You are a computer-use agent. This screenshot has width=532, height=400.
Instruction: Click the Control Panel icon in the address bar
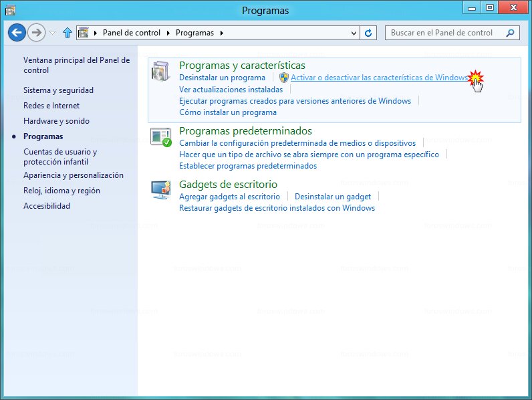[x=83, y=33]
